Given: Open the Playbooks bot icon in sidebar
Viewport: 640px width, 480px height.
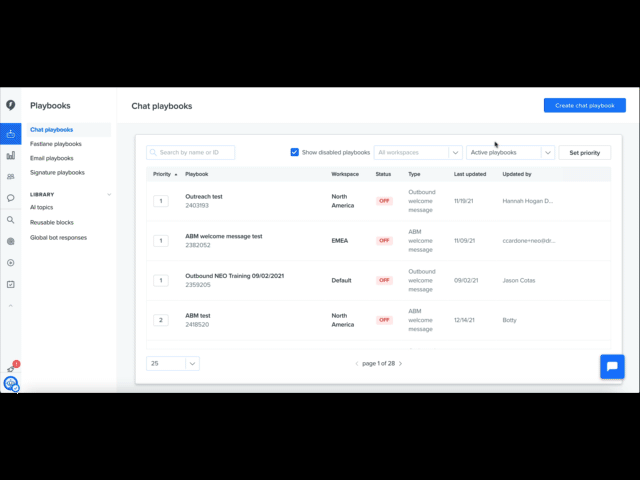Looking at the screenshot, I should (x=11, y=134).
